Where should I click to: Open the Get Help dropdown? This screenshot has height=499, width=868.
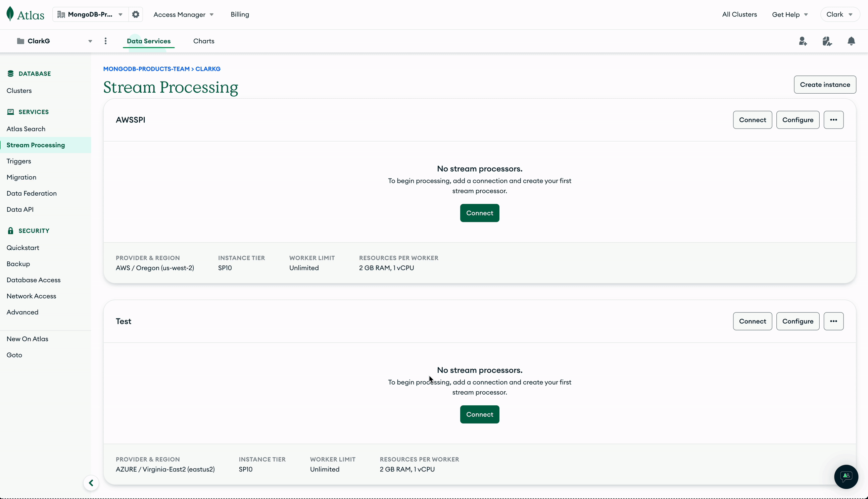point(789,14)
